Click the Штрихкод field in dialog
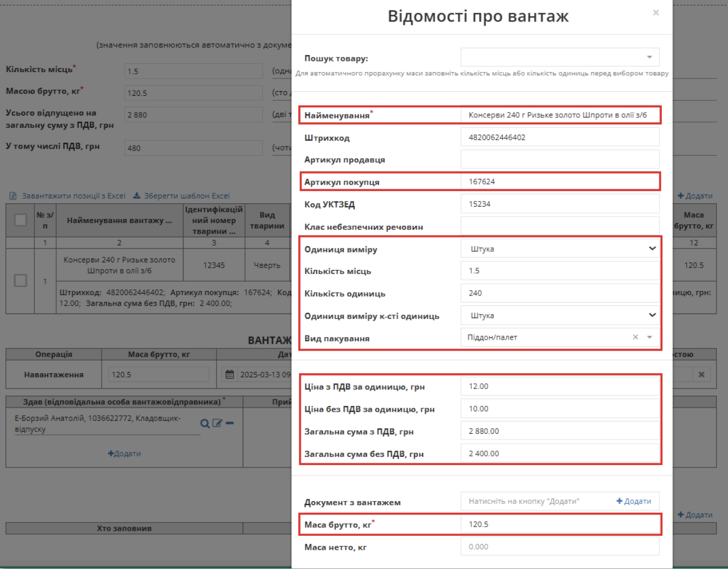728x569 pixels. (560, 138)
